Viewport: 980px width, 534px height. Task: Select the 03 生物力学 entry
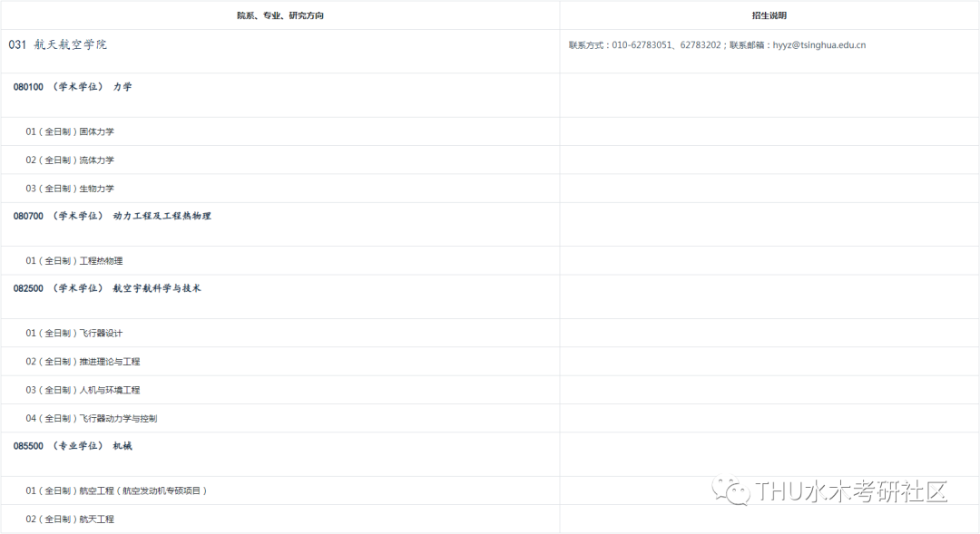click(x=70, y=189)
